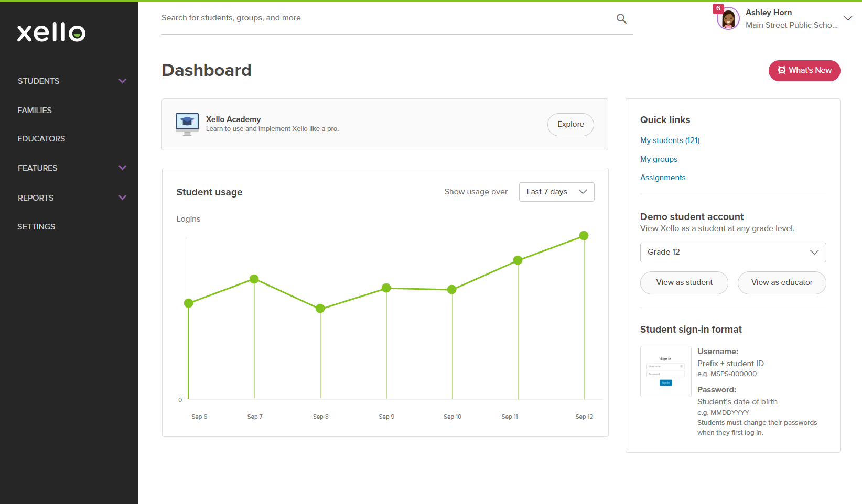Open Settings in the sidebar
The width and height of the screenshot is (862, 504).
[x=36, y=227]
